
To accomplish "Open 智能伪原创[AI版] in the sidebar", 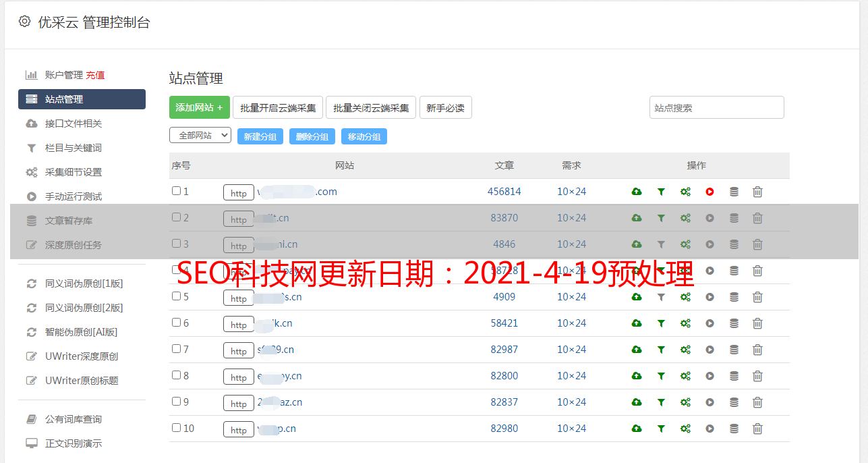I will coord(82,332).
